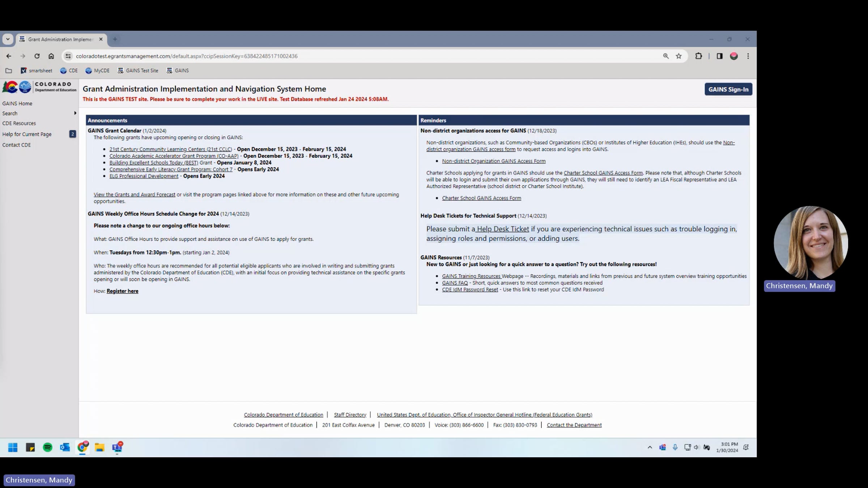This screenshot has width=868, height=488.
Task: Toggle the browser side panel icon
Action: pos(719,56)
